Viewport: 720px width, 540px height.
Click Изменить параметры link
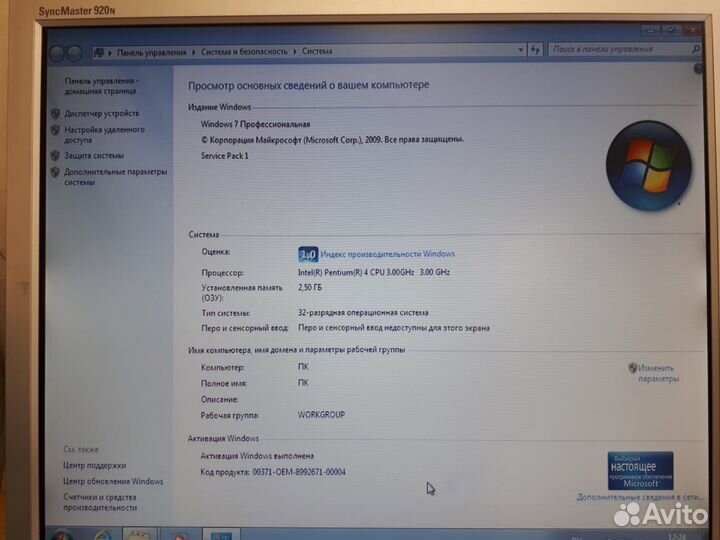coord(658,373)
